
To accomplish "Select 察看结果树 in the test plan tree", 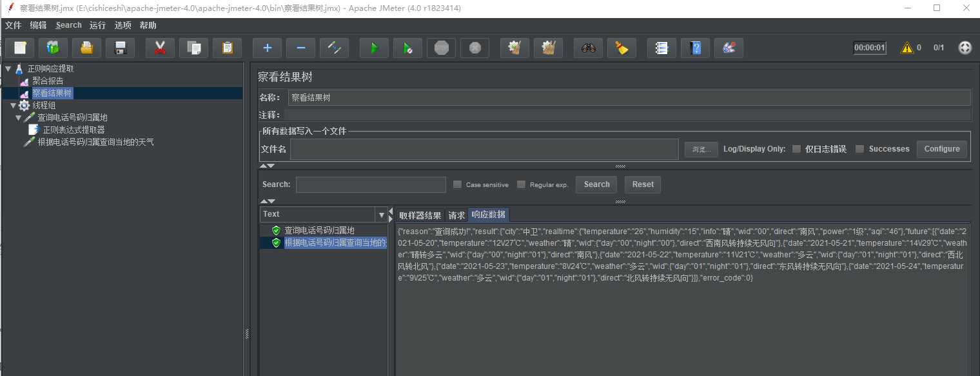I will coord(52,93).
